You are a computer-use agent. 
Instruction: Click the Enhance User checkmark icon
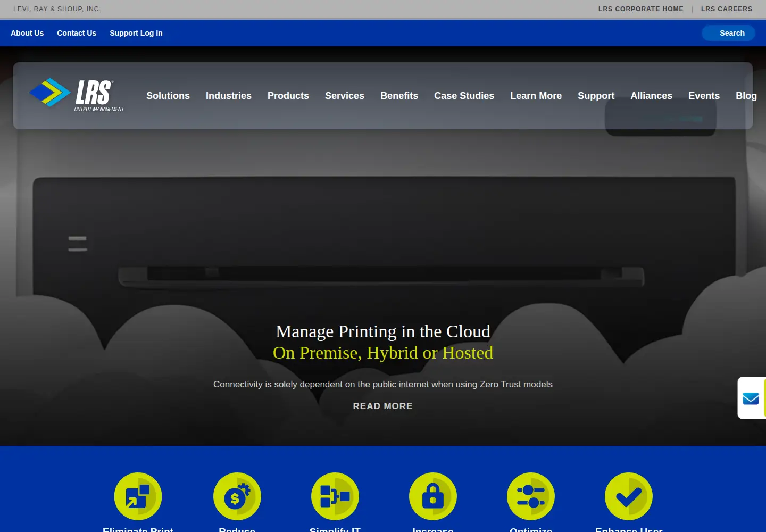click(x=629, y=496)
